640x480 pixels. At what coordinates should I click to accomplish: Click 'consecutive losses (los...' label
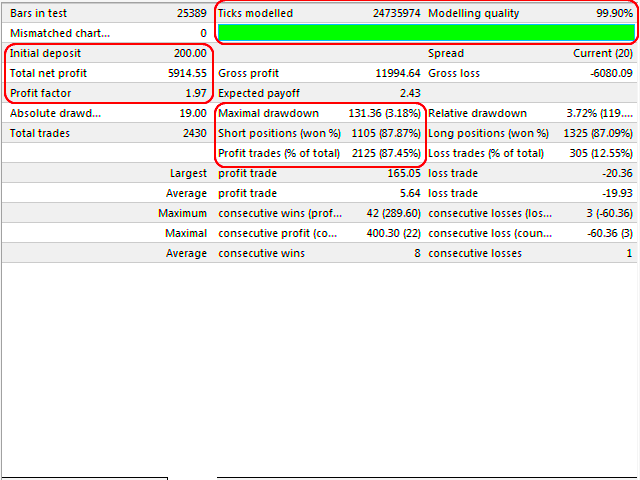[490, 213]
